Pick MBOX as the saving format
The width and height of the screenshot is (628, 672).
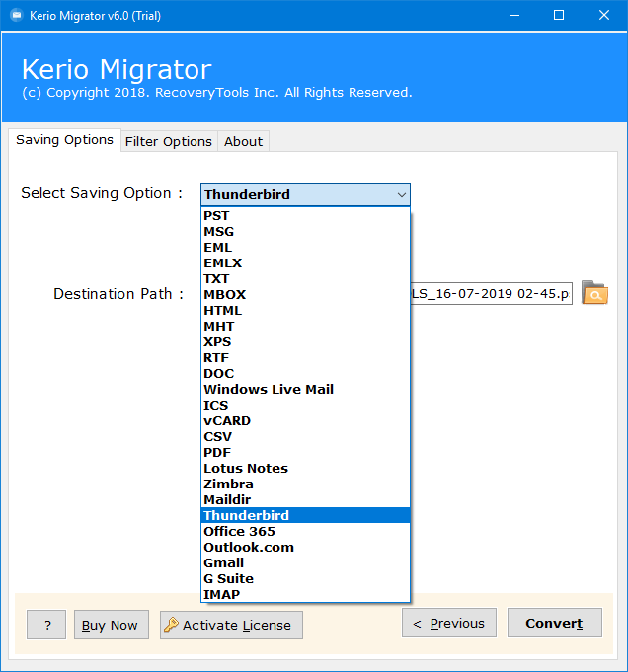305,294
